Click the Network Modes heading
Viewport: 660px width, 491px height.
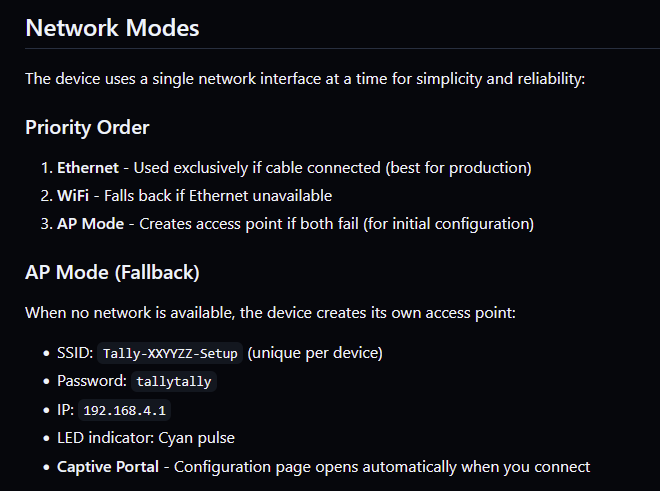click(x=112, y=28)
